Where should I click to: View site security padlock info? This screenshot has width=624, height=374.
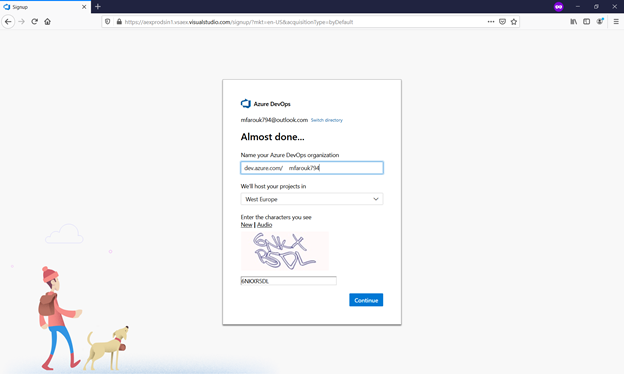119,22
